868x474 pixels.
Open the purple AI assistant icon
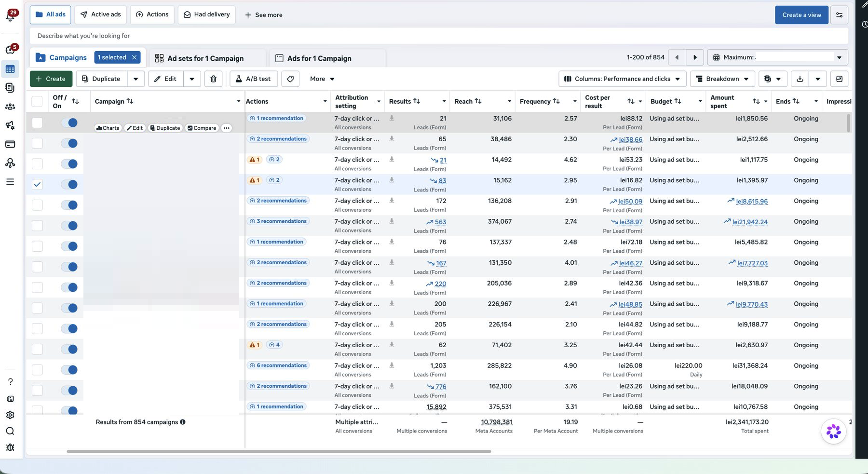pos(833,431)
